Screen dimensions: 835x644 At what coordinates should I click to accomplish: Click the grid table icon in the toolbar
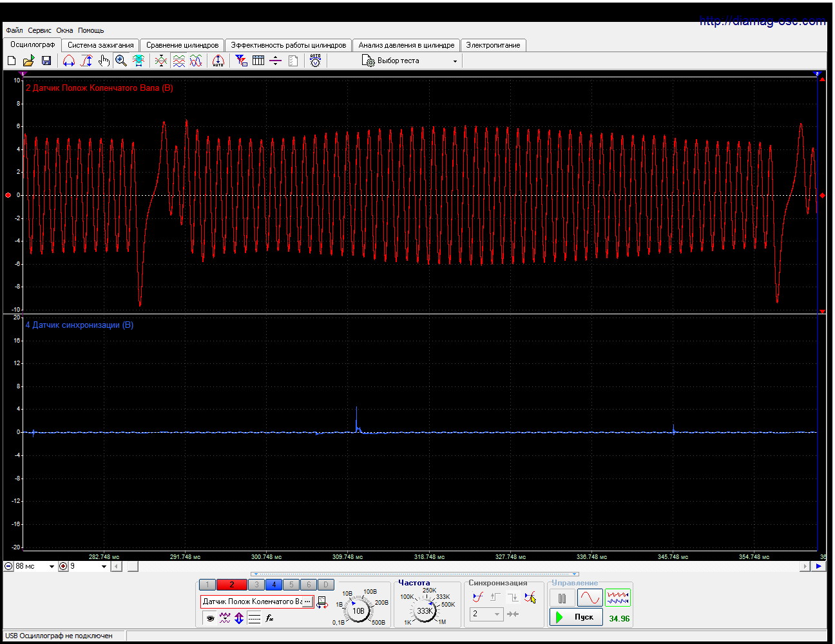point(258,61)
